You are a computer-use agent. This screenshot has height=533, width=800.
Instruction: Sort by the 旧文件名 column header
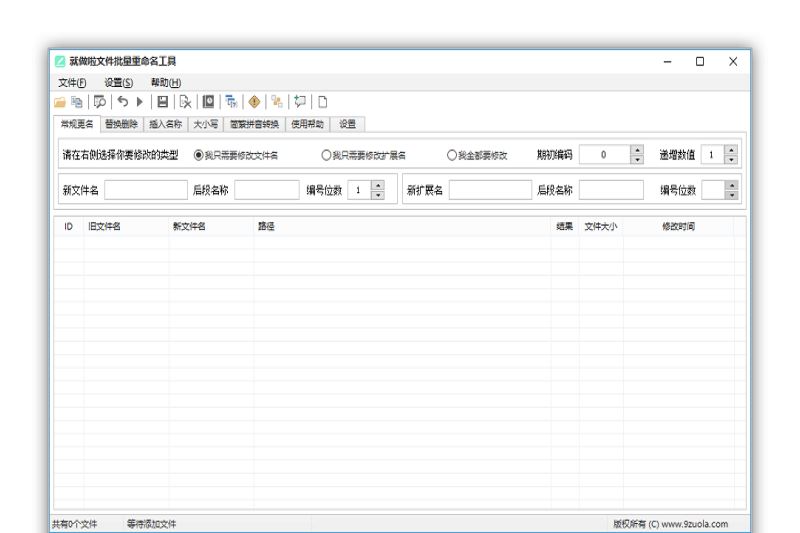(x=126, y=226)
